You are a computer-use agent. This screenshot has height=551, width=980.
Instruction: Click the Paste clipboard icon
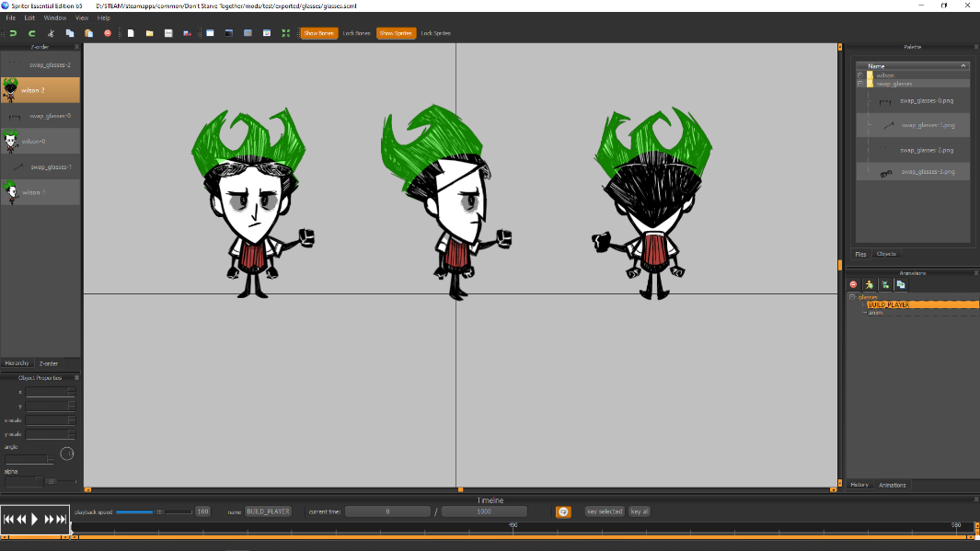(88, 33)
